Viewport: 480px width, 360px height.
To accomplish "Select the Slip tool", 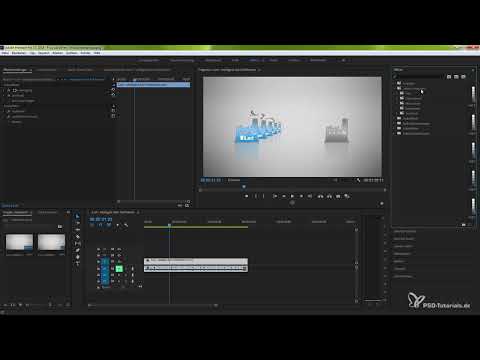I will (78, 243).
